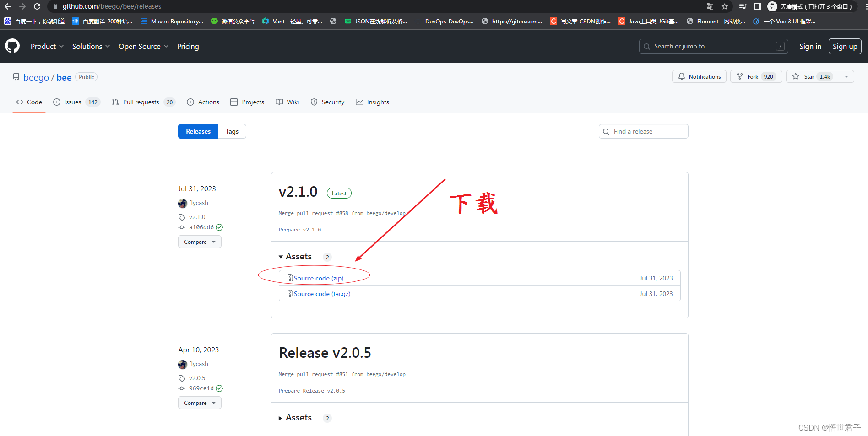Open tag v2.1.0 link
Screen dimensions: 868x436
[x=197, y=217]
